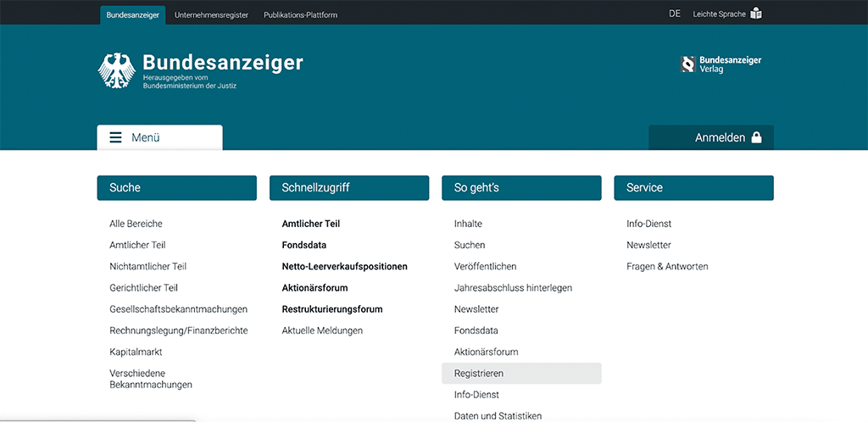Select the DE language option

(x=674, y=14)
